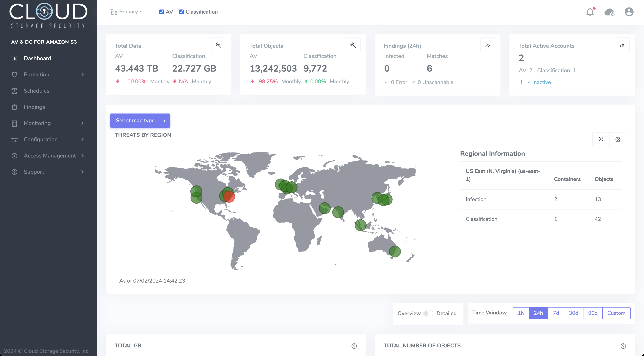
Task: Click the Total Data magnifier icon
Action: (x=219, y=45)
